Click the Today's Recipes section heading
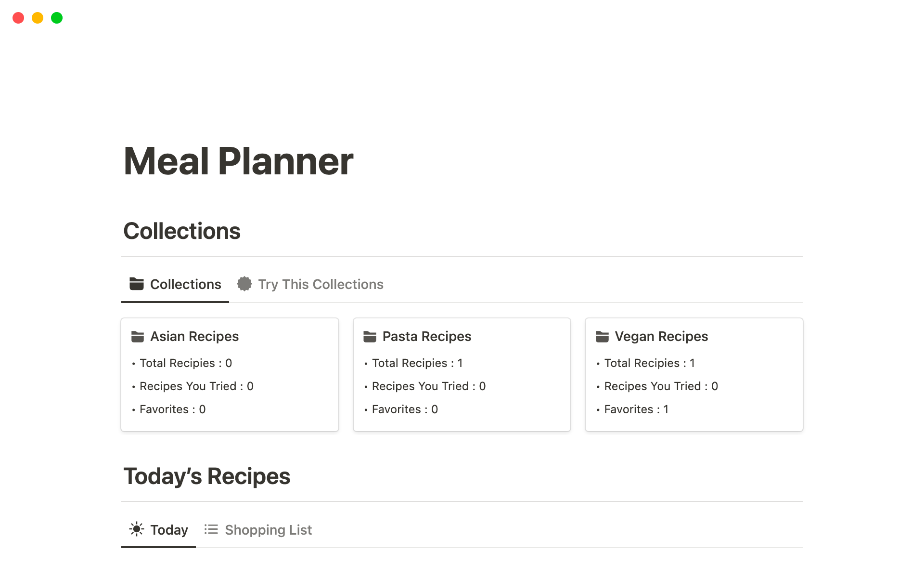 point(207,476)
